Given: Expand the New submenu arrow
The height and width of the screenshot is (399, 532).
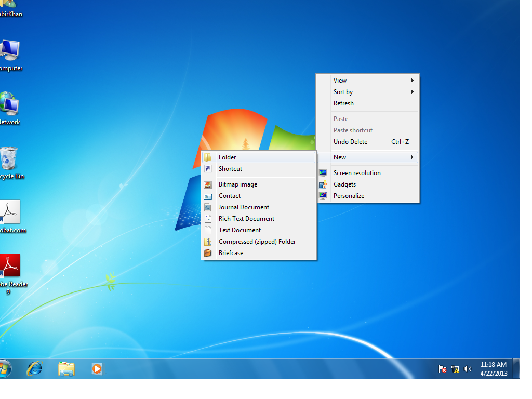Looking at the screenshot, I should (x=412, y=157).
